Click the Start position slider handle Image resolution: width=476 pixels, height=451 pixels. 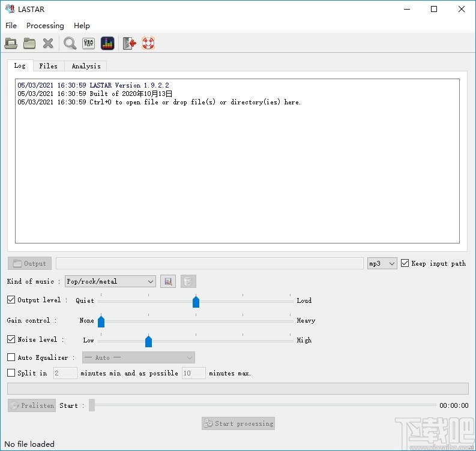[92, 405]
